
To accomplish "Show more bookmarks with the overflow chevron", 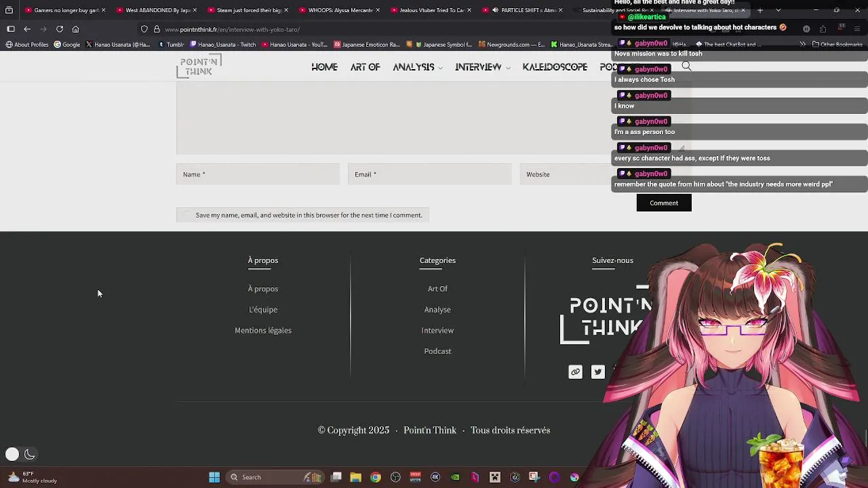I will (x=803, y=45).
